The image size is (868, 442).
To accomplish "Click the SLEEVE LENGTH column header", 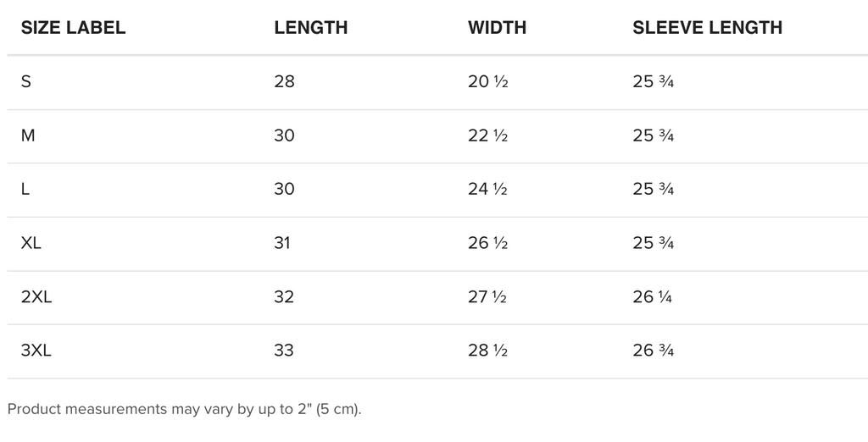I will coord(707,28).
